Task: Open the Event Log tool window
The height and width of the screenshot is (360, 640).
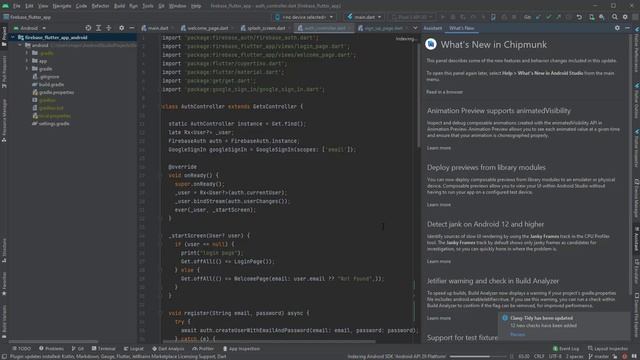Action: point(566,349)
